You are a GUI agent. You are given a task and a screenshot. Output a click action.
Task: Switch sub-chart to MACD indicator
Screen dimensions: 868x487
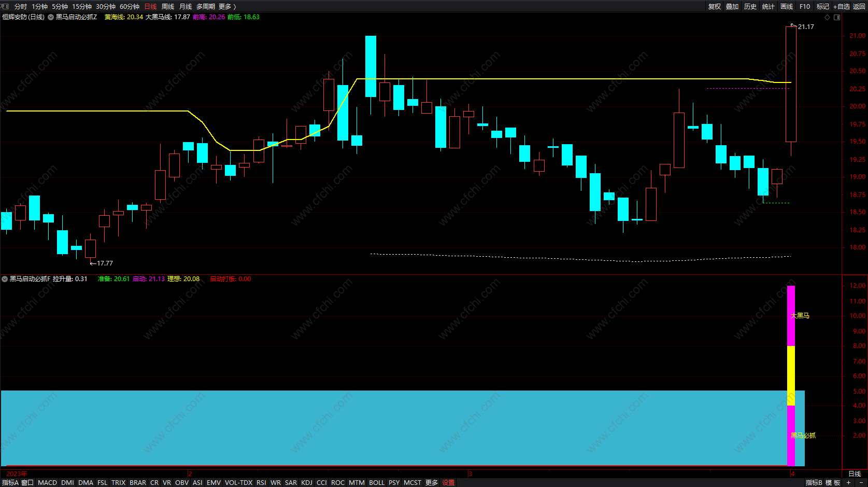click(x=47, y=482)
